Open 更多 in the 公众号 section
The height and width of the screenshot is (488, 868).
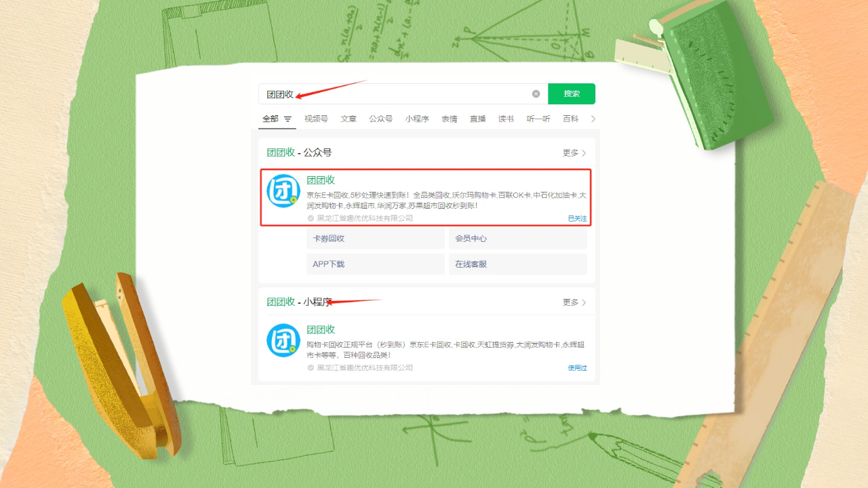point(574,153)
